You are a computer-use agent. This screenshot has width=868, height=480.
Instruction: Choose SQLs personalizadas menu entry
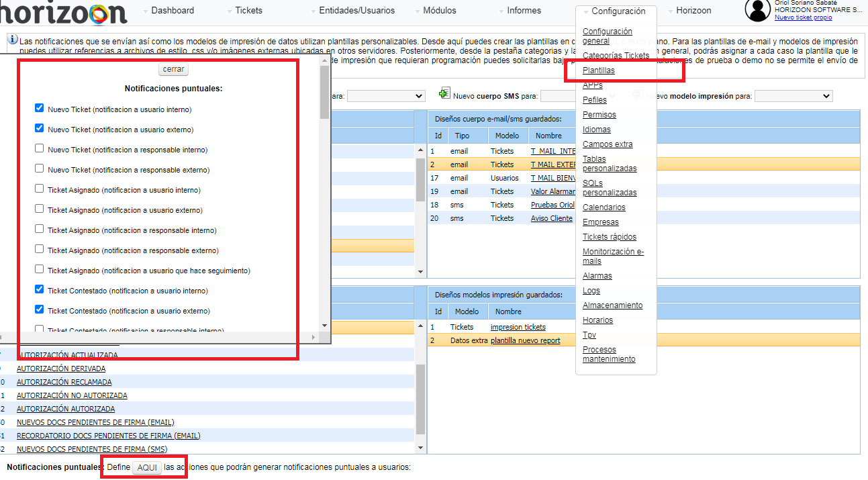click(610, 188)
